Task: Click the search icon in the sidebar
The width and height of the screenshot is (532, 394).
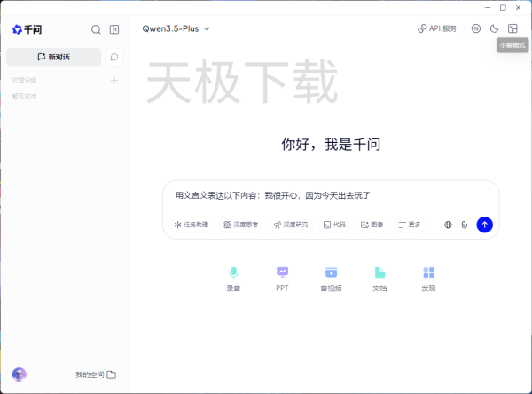Action: coord(96,29)
